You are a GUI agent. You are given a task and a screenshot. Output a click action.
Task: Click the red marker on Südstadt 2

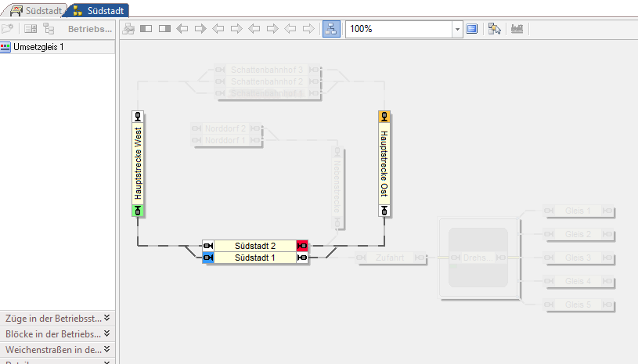pos(302,246)
